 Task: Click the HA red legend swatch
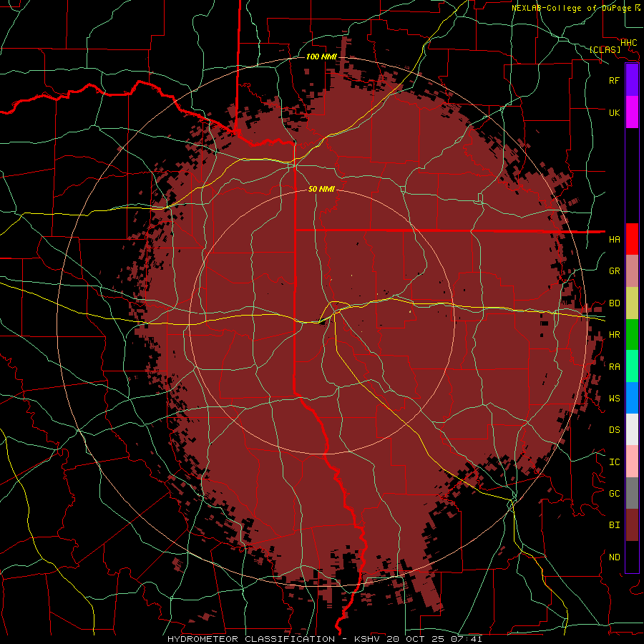(632, 239)
